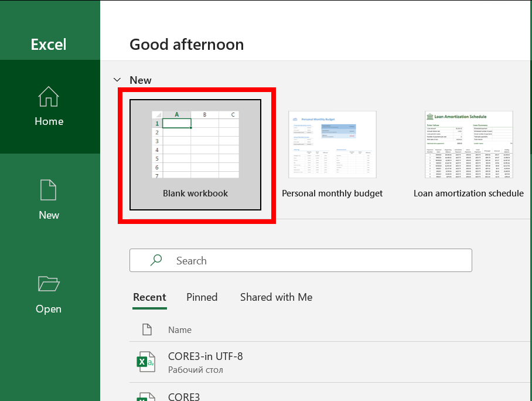Go to Home in the Excel sidebar
This screenshot has height=401, width=532.
49,107
